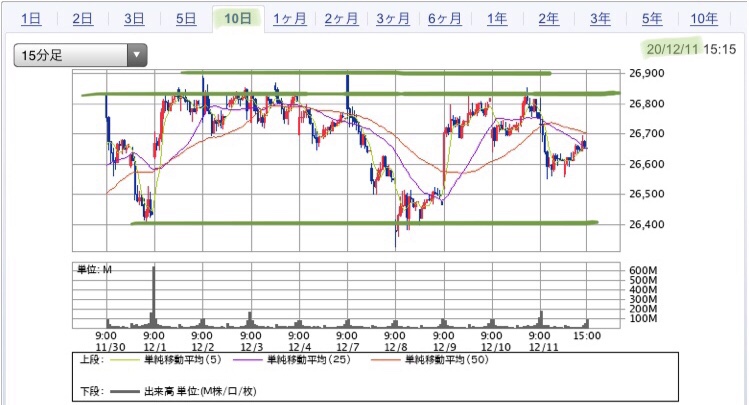Open the 5年 chart range
The image size is (749, 405).
point(652,19)
